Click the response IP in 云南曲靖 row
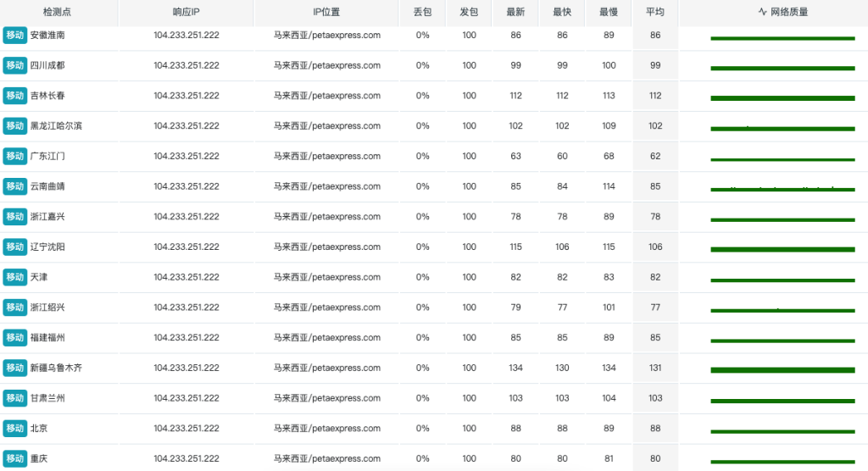The width and height of the screenshot is (868, 471). 186,186
